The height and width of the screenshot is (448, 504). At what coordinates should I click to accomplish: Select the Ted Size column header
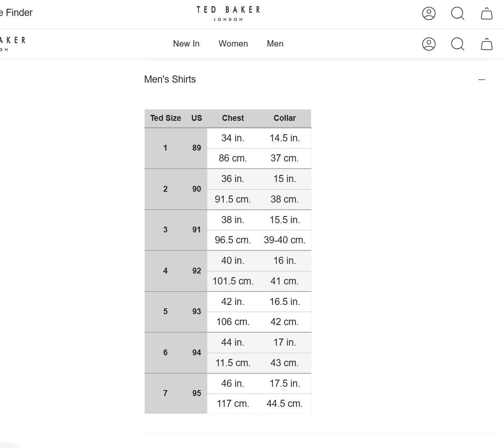coord(165,118)
